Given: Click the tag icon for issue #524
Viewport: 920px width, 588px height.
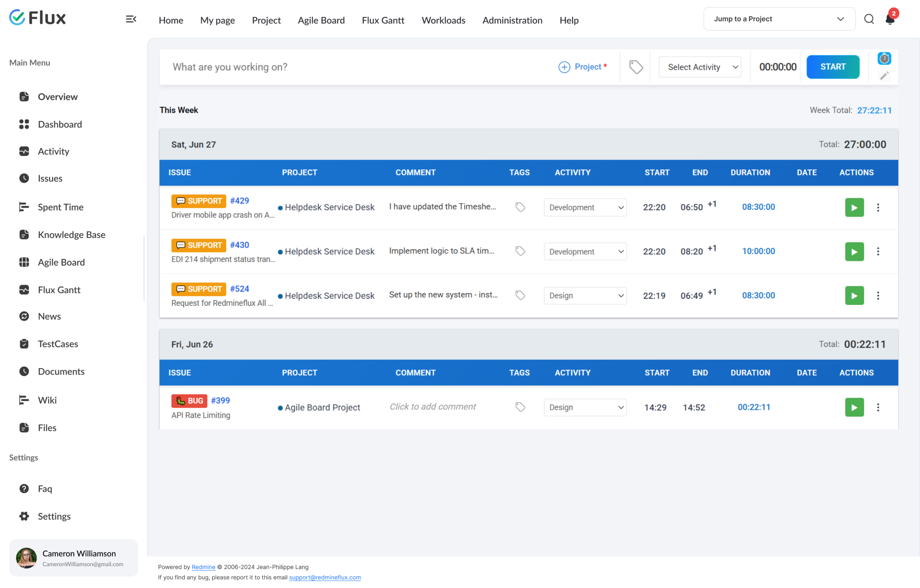Looking at the screenshot, I should tap(520, 296).
